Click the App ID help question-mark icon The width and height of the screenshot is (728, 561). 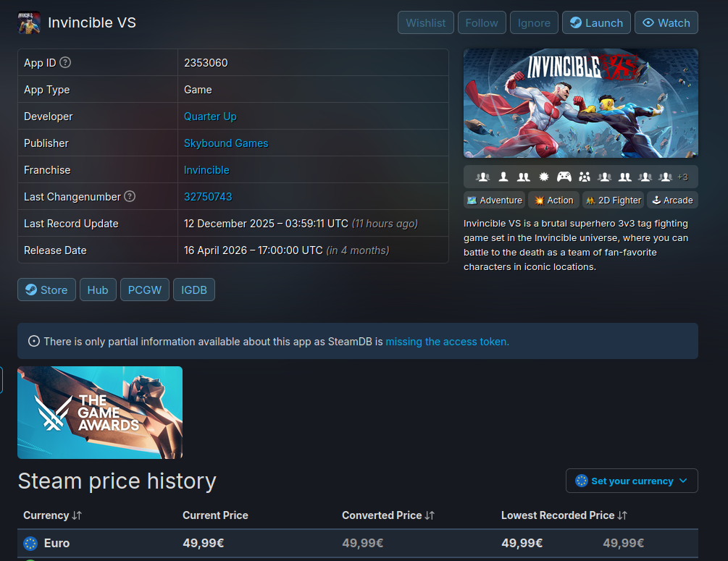point(65,62)
